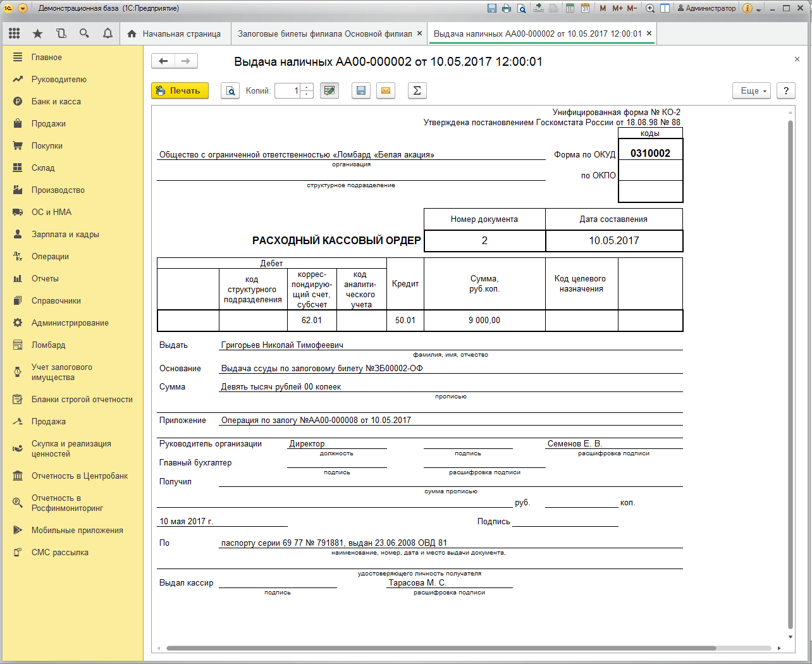The width and height of the screenshot is (812, 664).
Task: Switch to Залоговые билеты филиала tab
Action: point(324,34)
